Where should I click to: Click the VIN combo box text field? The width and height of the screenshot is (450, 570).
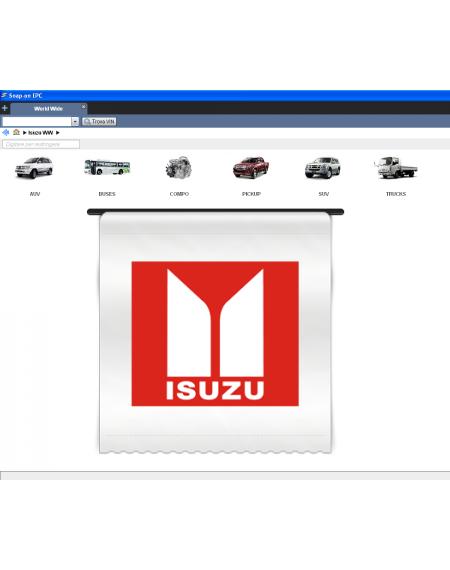click(x=37, y=121)
